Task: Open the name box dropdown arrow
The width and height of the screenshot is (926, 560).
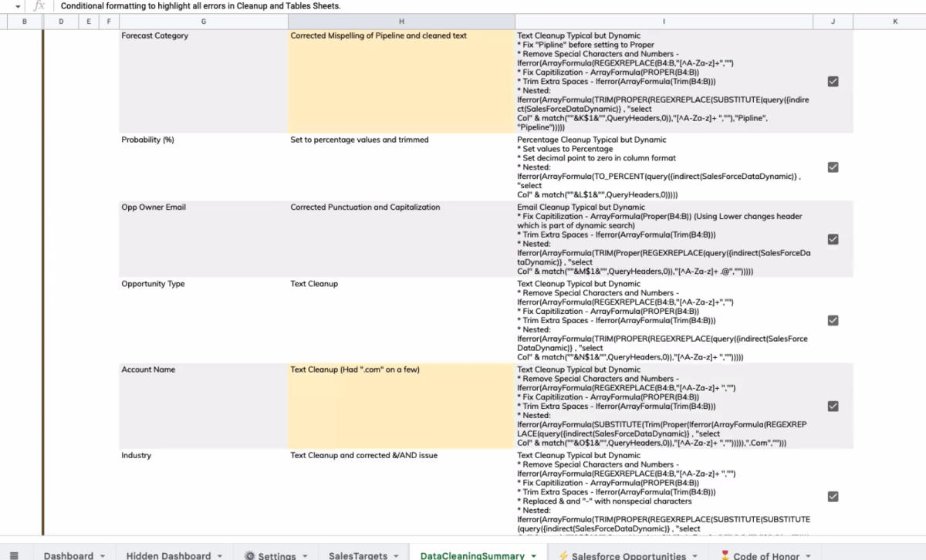Action: pyautogui.click(x=18, y=6)
